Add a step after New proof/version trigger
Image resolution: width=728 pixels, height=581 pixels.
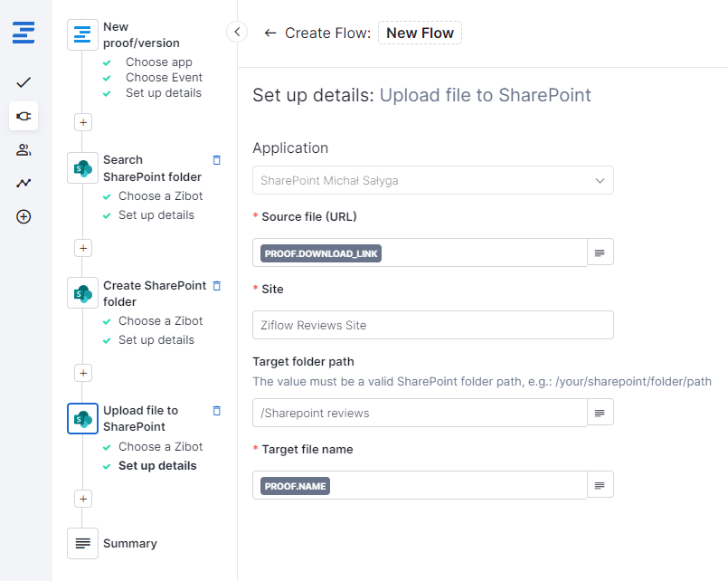point(83,122)
